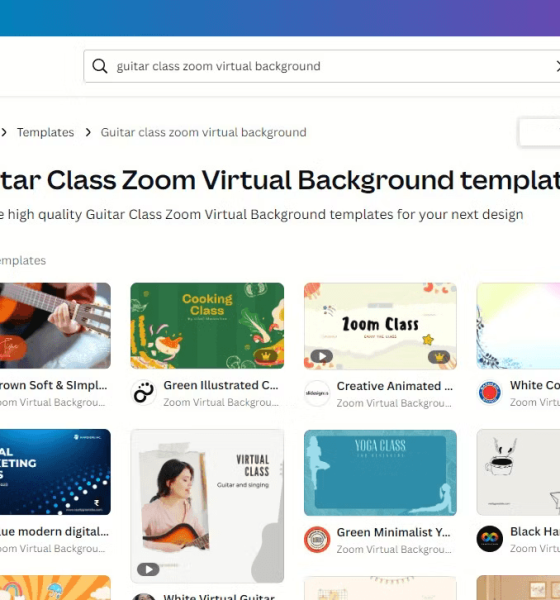
Task: Click the chevron before Guitar class breadcrumb
Action: click(x=88, y=132)
